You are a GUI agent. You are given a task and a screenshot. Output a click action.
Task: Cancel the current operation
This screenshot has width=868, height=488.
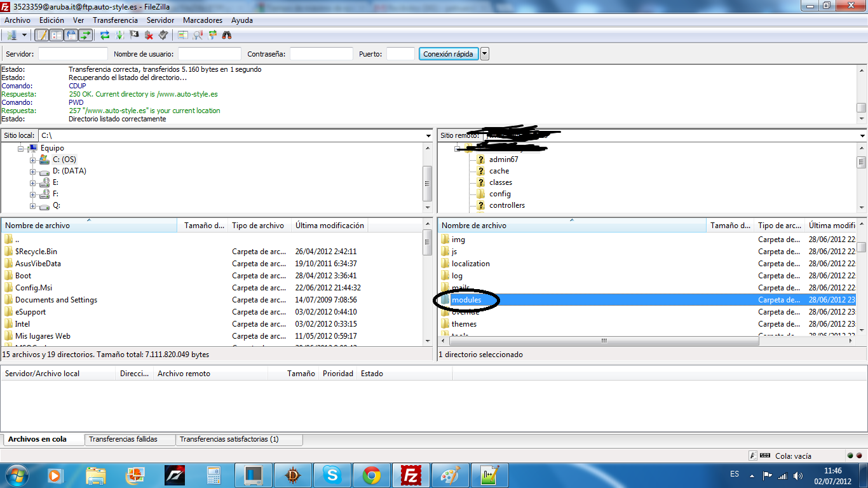pos(134,35)
